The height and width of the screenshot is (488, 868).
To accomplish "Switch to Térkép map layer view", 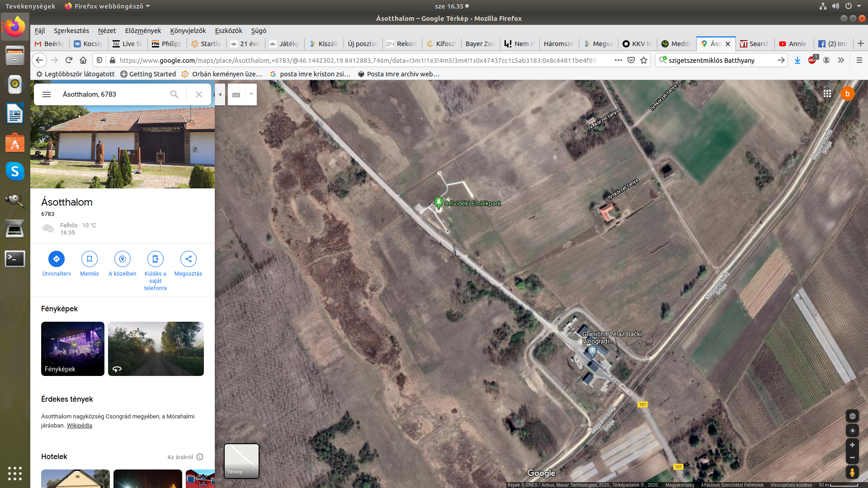I will [x=241, y=461].
